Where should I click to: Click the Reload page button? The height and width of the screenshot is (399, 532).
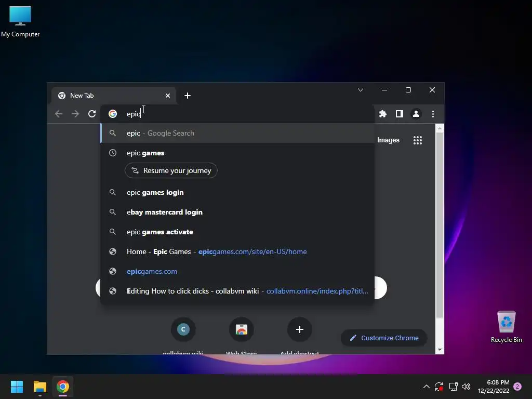click(x=92, y=114)
